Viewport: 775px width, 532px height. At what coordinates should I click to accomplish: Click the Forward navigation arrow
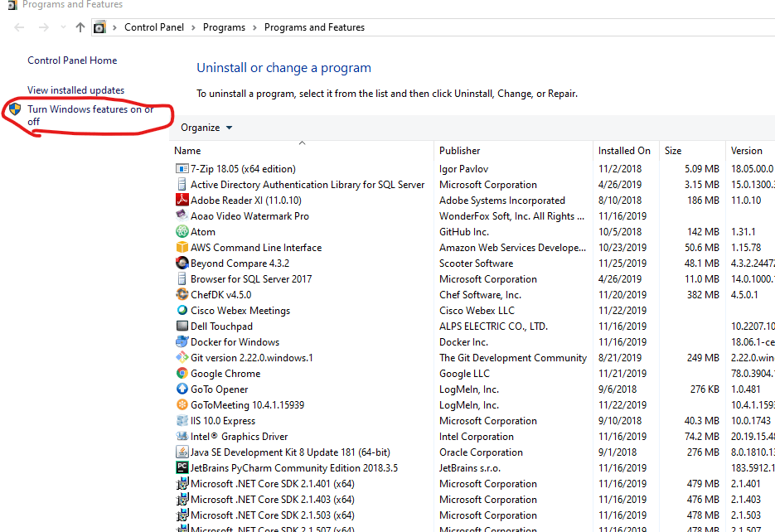click(x=44, y=27)
